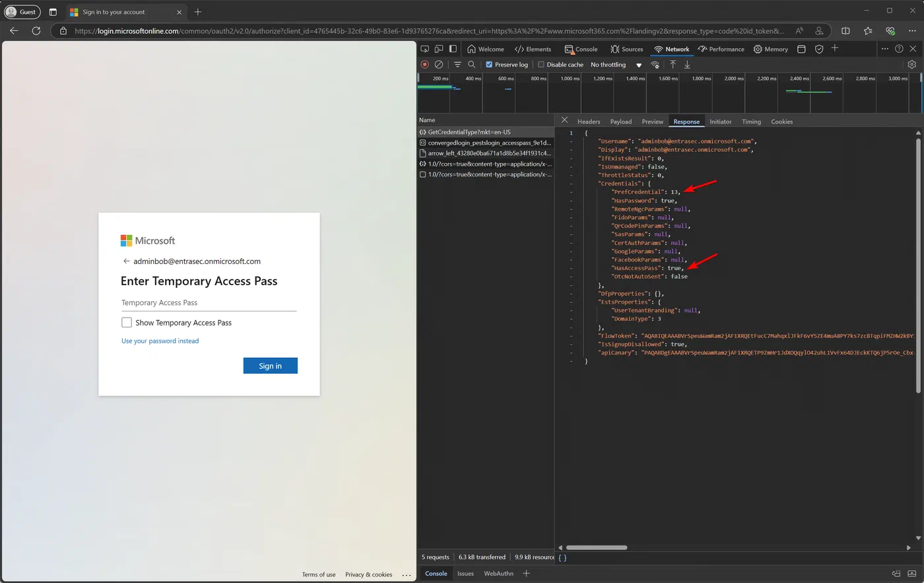
Task: Click the import HAR upload arrow
Action: pos(673,65)
